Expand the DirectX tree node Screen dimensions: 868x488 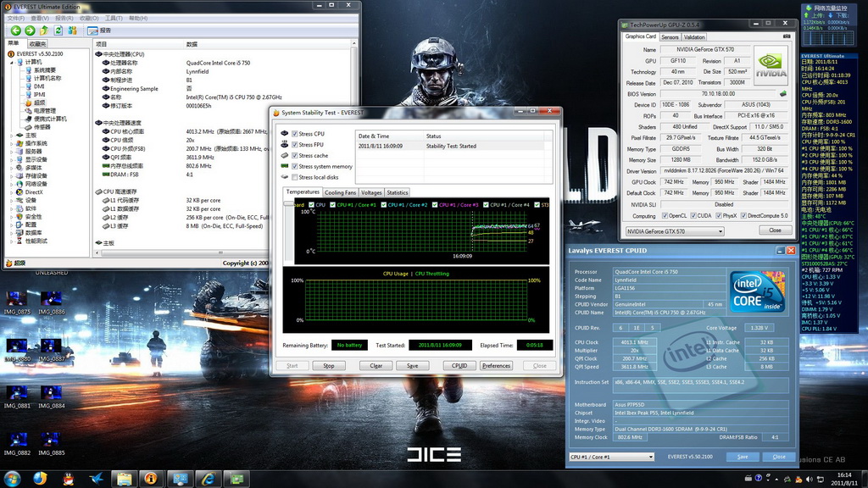(x=12, y=192)
